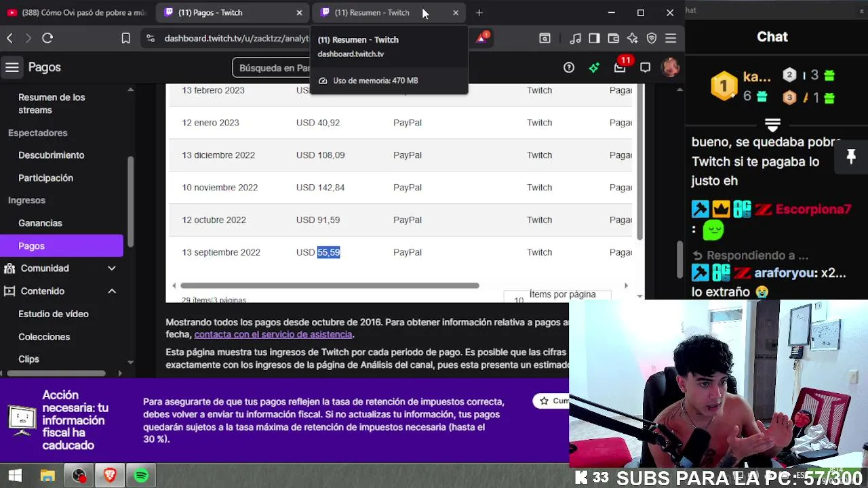Go back with the browser back arrow
This screenshot has height=488, width=868.
coord(9,39)
